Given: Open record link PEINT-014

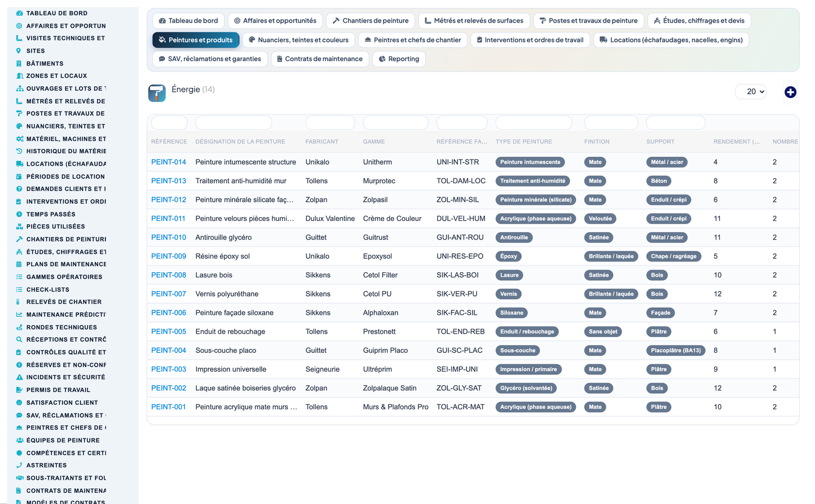Looking at the screenshot, I should [169, 162].
